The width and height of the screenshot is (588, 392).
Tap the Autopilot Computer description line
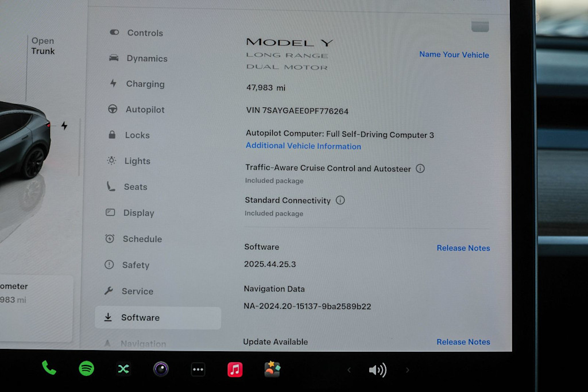click(x=340, y=134)
